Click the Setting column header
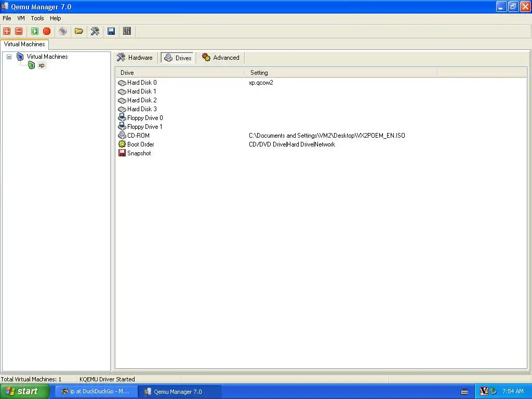This screenshot has width=532, height=399. coord(341,73)
